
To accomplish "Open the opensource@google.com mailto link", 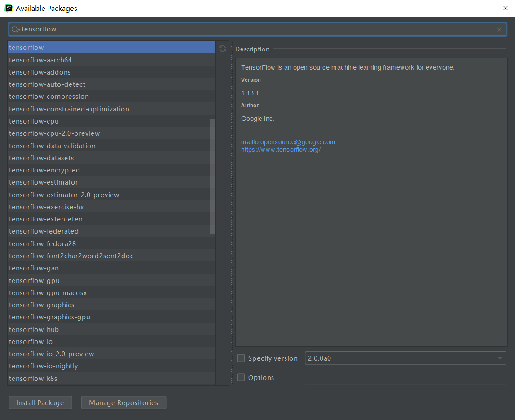I will click(x=288, y=142).
